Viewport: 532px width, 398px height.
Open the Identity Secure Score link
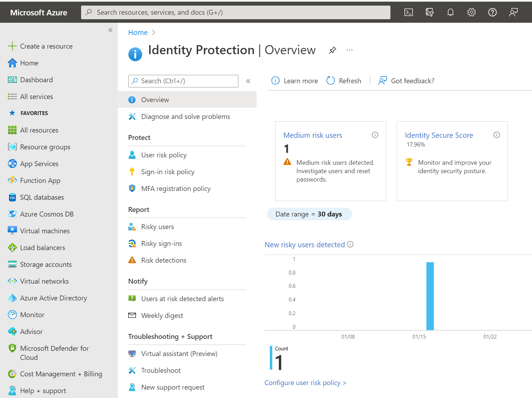pos(439,135)
